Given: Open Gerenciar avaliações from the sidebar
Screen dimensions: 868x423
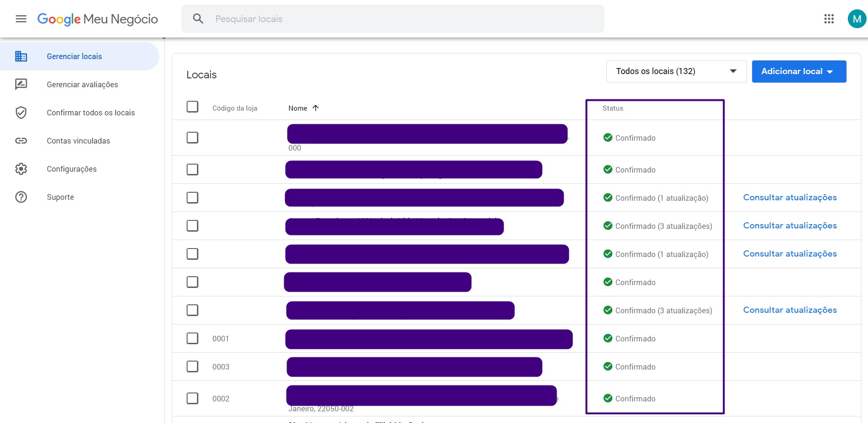Looking at the screenshot, I should 81,84.
